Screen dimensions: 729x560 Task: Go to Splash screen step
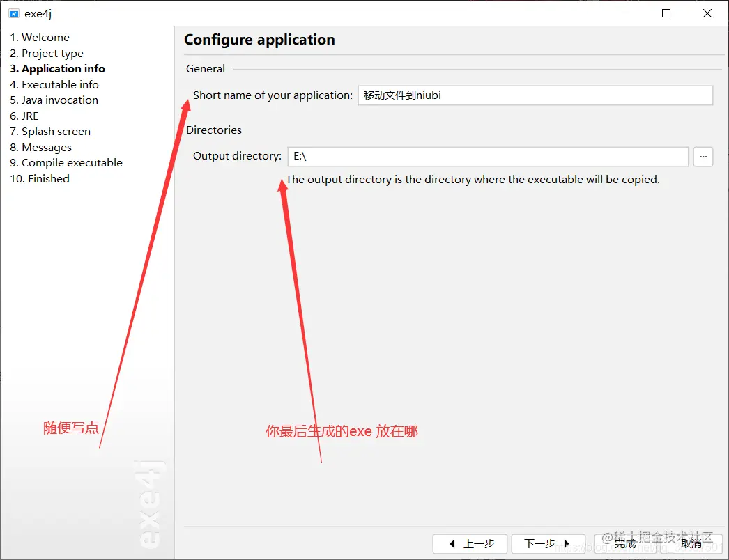point(50,132)
